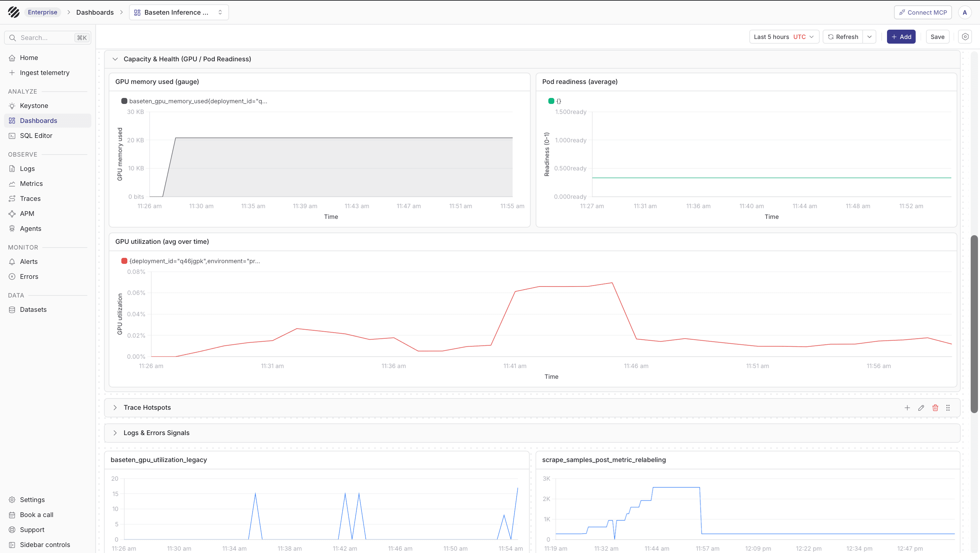The height and width of the screenshot is (553, 980).
Task: Click the Add button
Action: 901,37
